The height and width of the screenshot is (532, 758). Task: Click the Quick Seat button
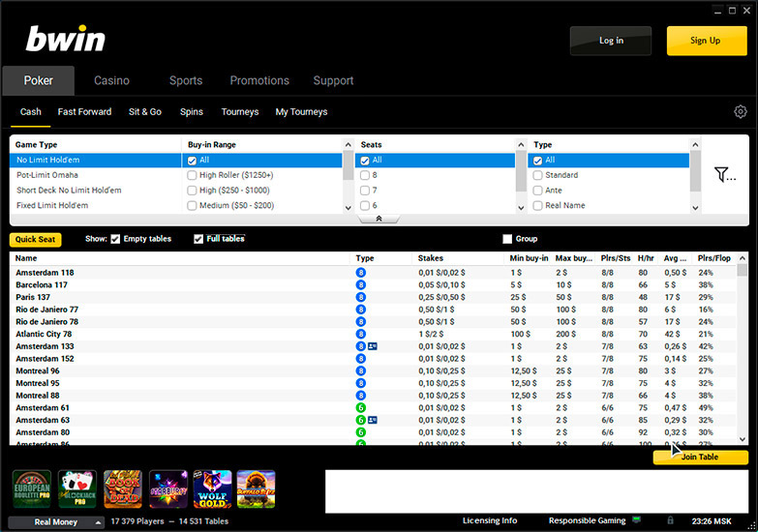[x=35, y=239]
